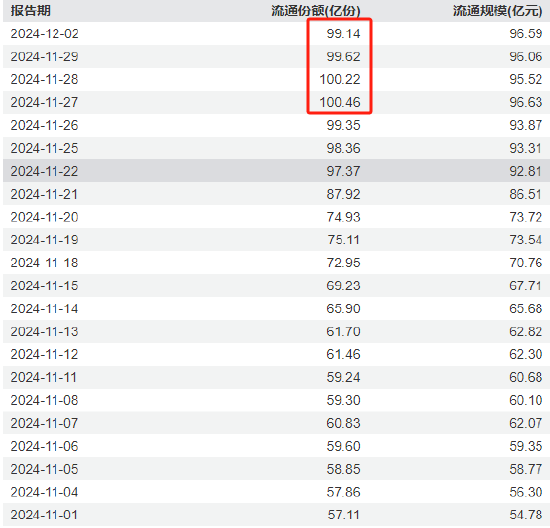550x528 pixels.
Task: Click share value 59.30
Action: [x=343, y=400]
